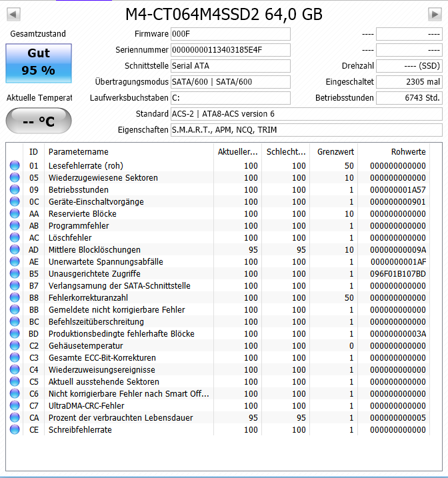
Task: Click status circle for Fehlerkorrekturanzahl
Action: [15, 297]
